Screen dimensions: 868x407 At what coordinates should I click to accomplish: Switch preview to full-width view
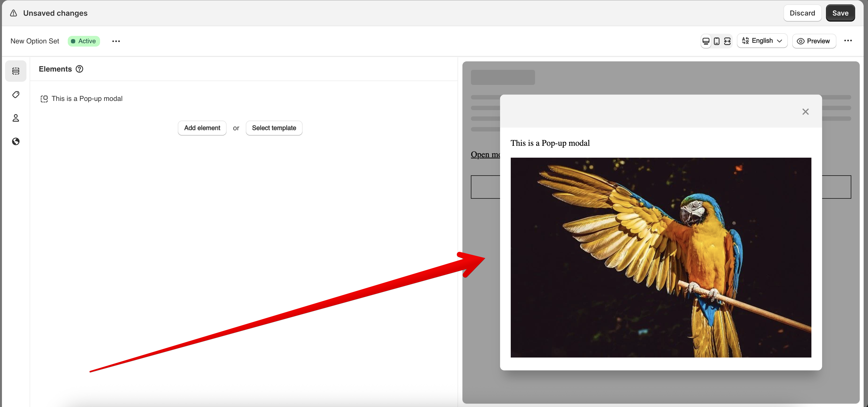coord(727,41)
